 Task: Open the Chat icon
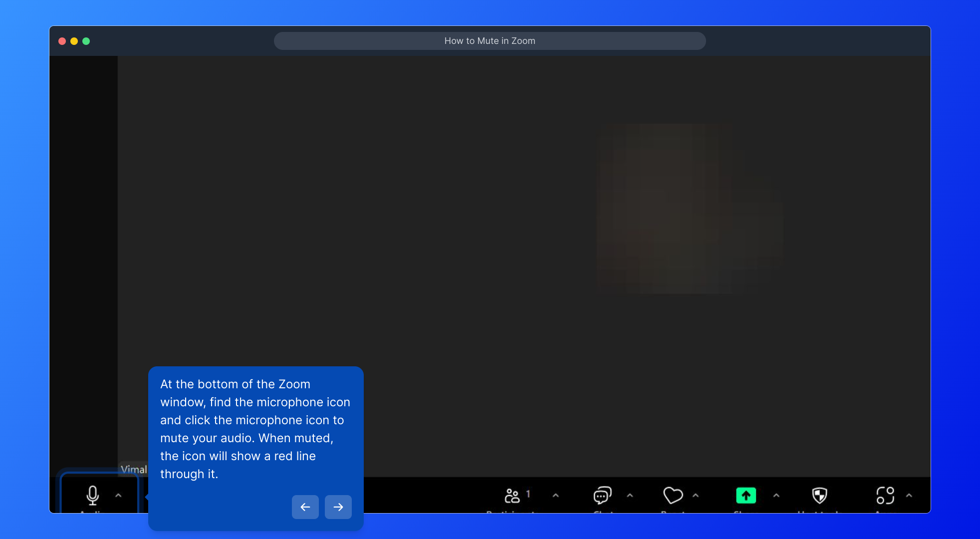(602, 496)
